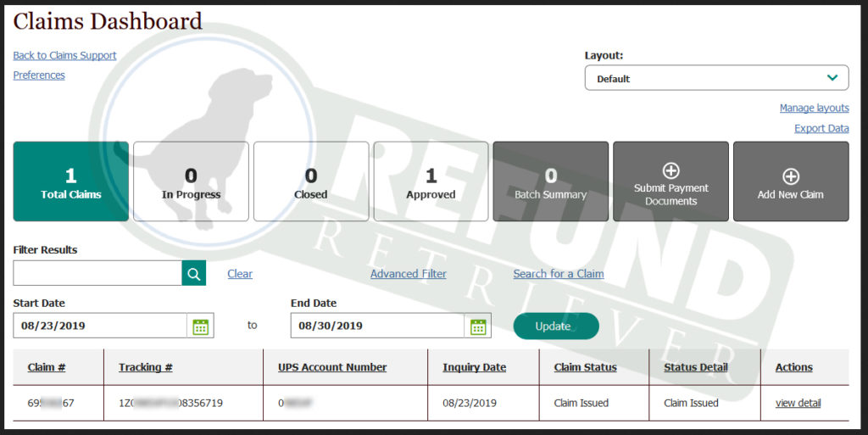868x435 pixels.
Task: Select the Approved claims tile
Action: point(431,181)
